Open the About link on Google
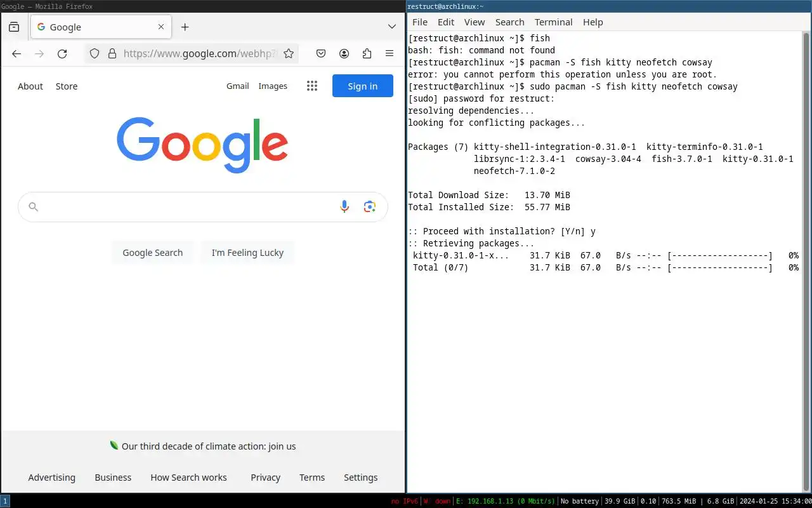812x508 pixels. 30,86
